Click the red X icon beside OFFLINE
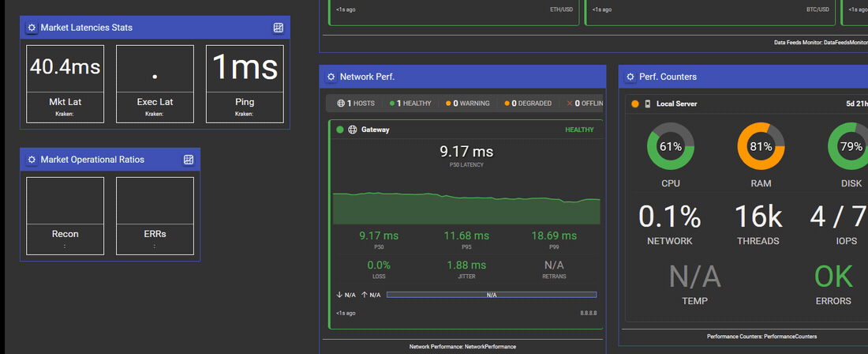 pos(570,103)
